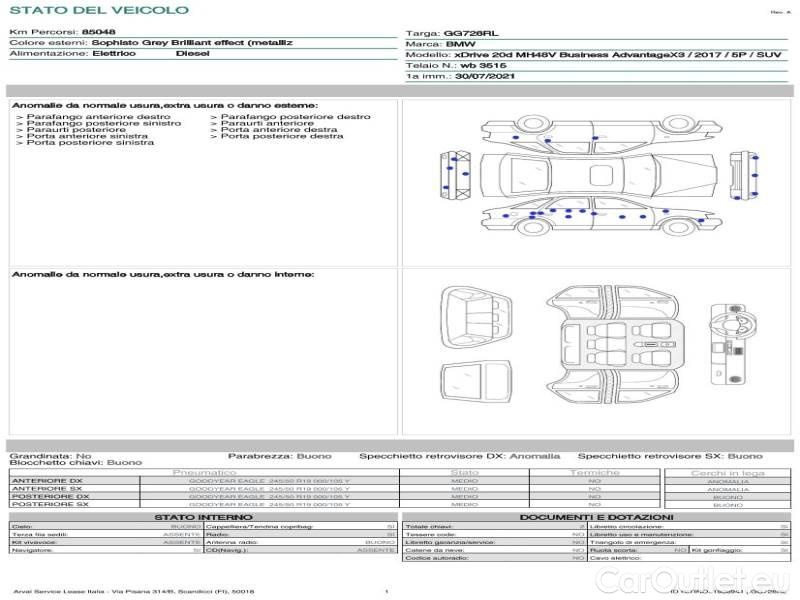Select the Cerchi in lega column header

point(727,472)
